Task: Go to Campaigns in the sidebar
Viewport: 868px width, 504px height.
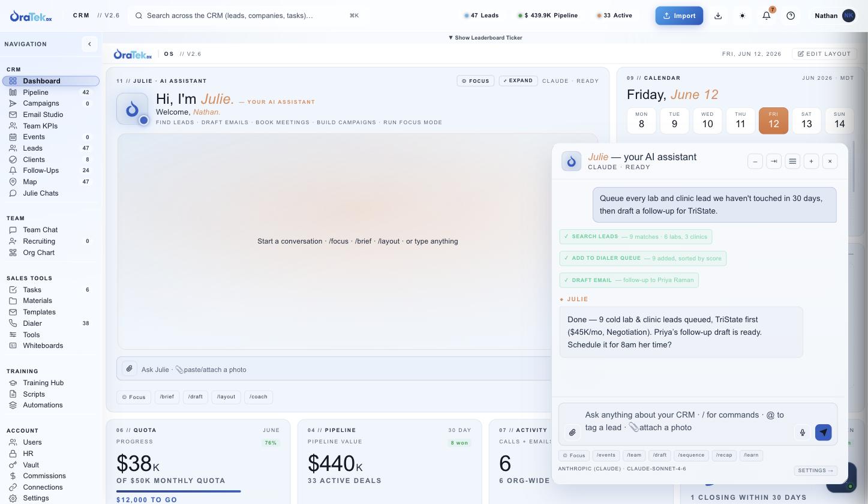Action: coord(50,103)
